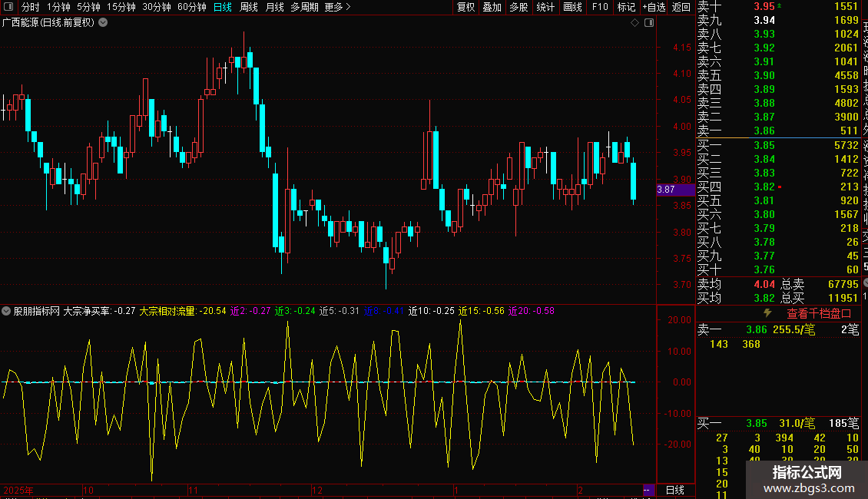
Task: Open F10 company information
Action: click(x=600, y=7)
